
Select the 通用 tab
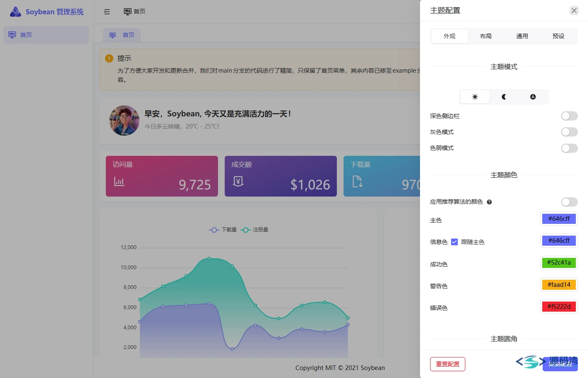coord(522,36)
